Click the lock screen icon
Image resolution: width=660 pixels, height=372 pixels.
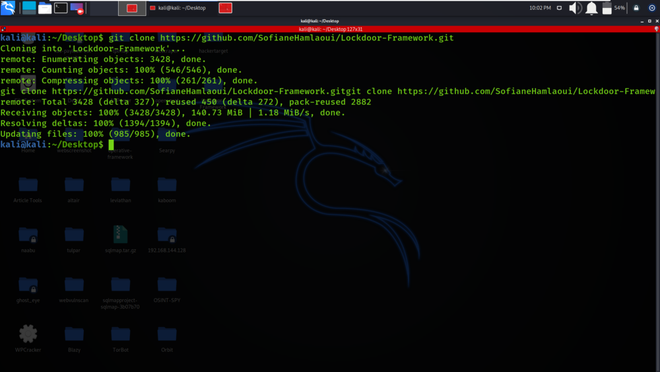click(636, 8)
